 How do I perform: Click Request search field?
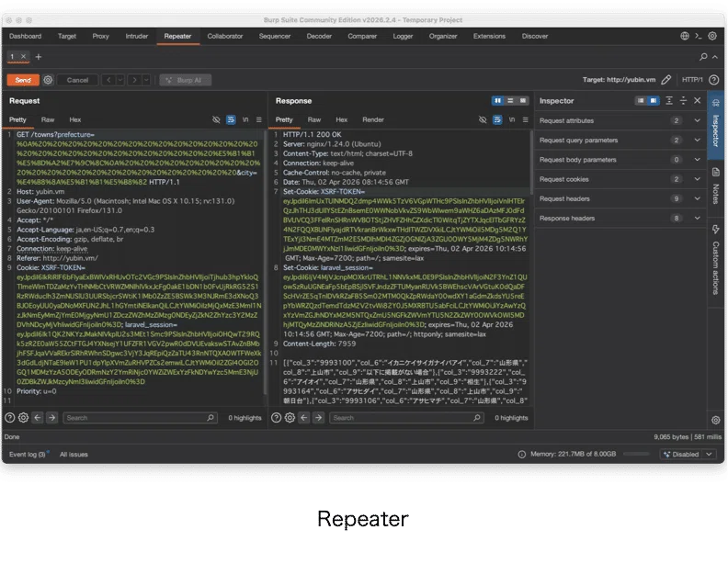pos(140,418)
